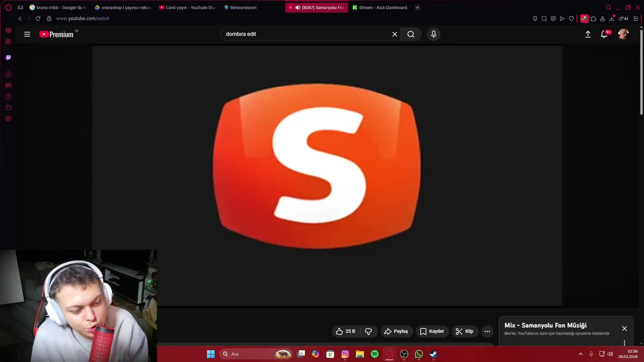Click the YouTube upload/create icon
The image size is (644, 362).
click(x=588, y=34)
